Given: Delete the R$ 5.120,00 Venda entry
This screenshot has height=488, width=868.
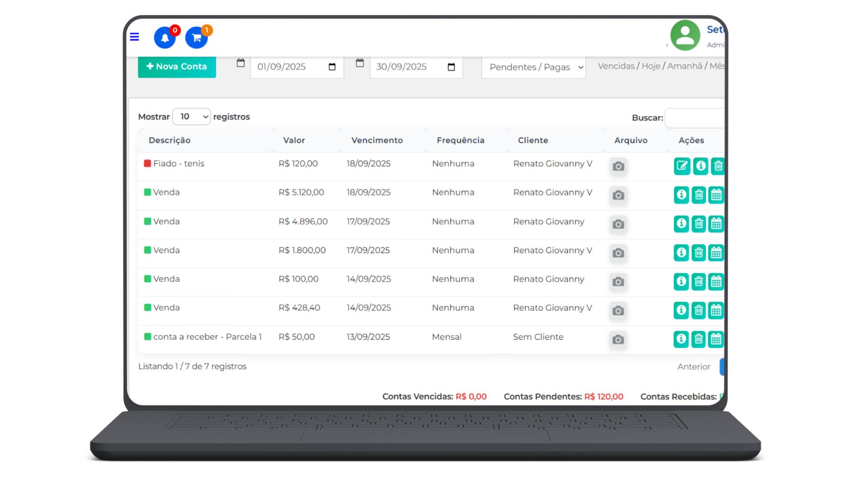Looking at the screenshot, I should click(699, 195).
